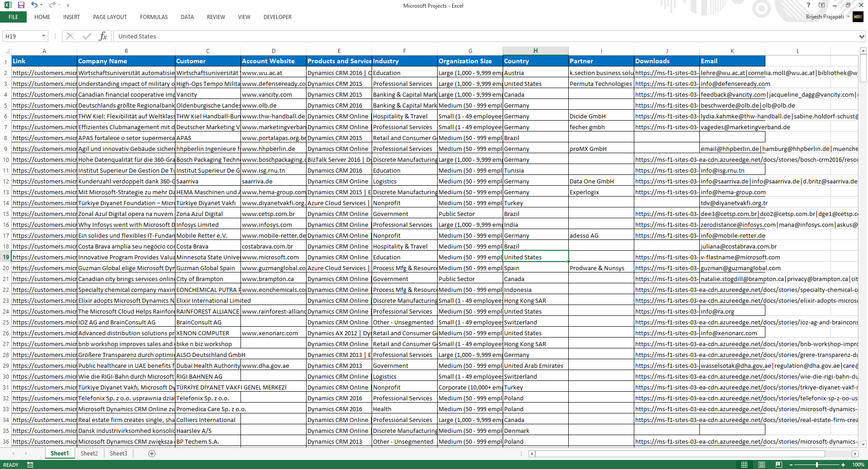Screen dimensions: 868x469
Task: Click the vertical scrollbar down arrow
Action: (x=863, y=444)
